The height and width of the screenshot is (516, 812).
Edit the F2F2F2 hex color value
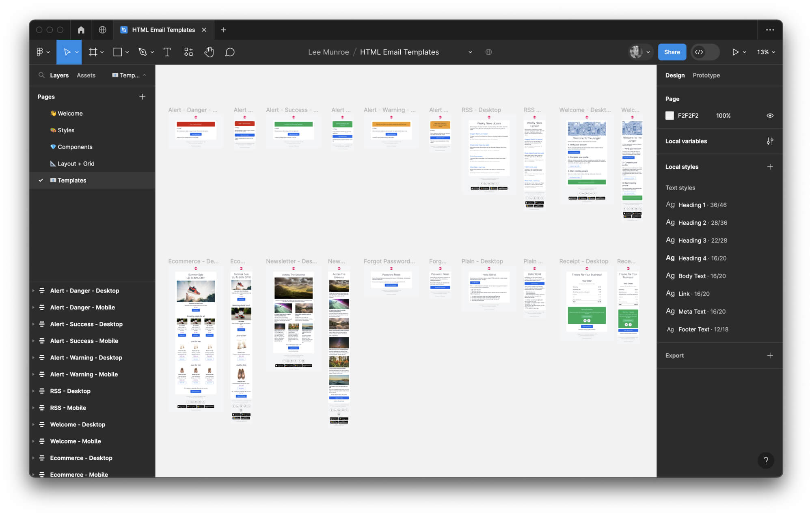pyautogui.click(x=688, y=116)
